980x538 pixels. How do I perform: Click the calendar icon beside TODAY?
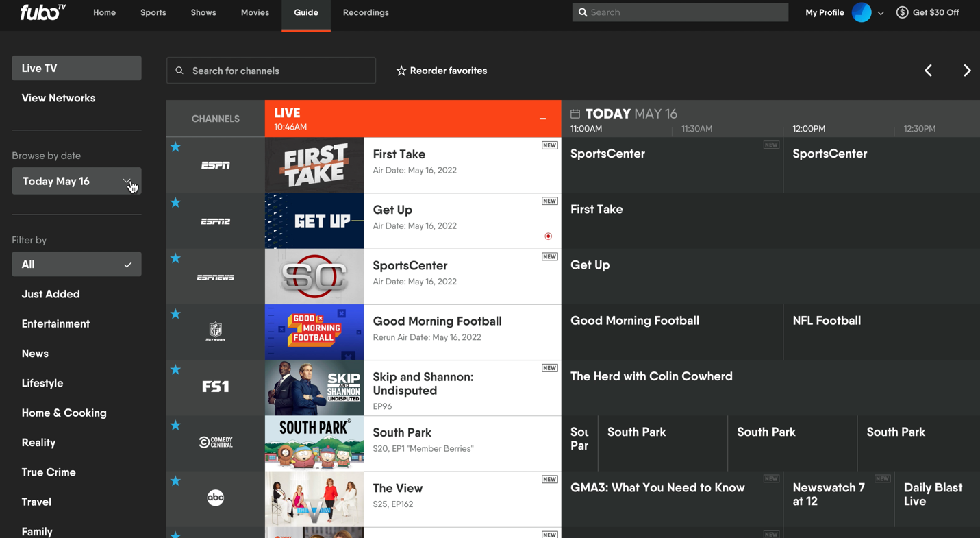pos(575,114)
